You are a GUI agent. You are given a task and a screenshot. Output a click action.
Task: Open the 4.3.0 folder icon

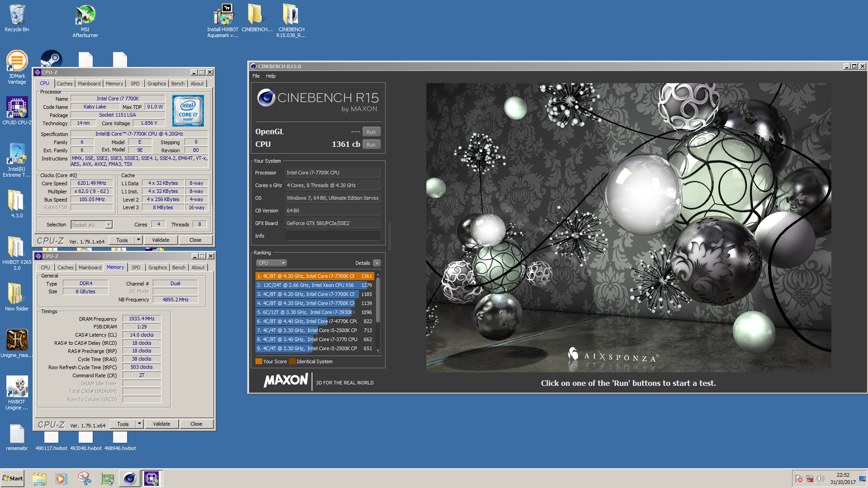coord(17,203)
